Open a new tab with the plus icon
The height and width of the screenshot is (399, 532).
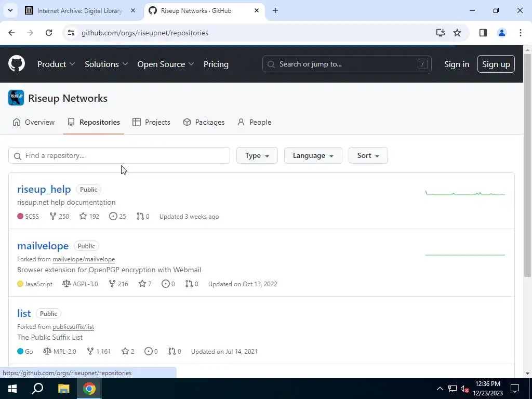click(275, 10)
